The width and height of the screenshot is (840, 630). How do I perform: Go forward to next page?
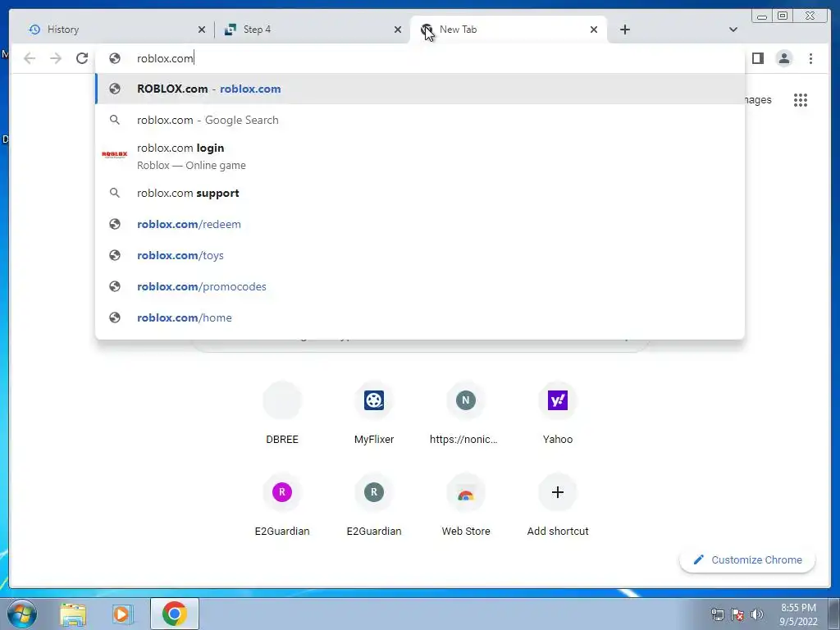coord(56,58)
